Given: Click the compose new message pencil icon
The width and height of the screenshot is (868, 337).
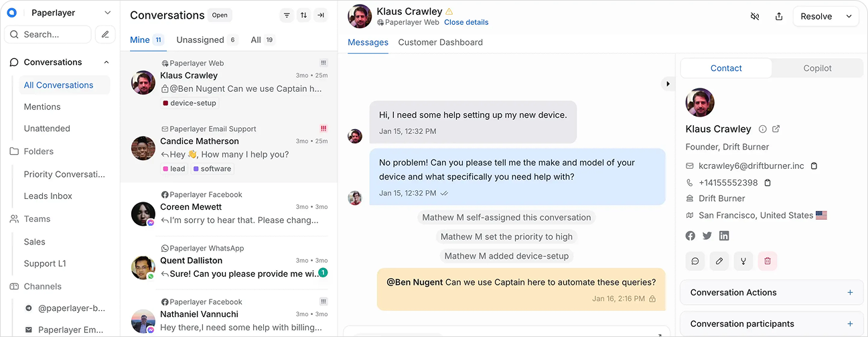Looking at the screenshot, I should [104, 34].
